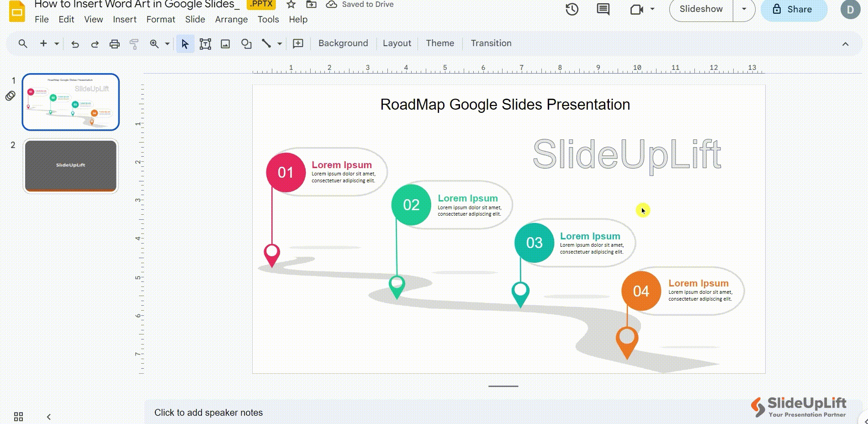868x424 pixels.
Task: Click the Theme button
Action: tap(439, 43)
